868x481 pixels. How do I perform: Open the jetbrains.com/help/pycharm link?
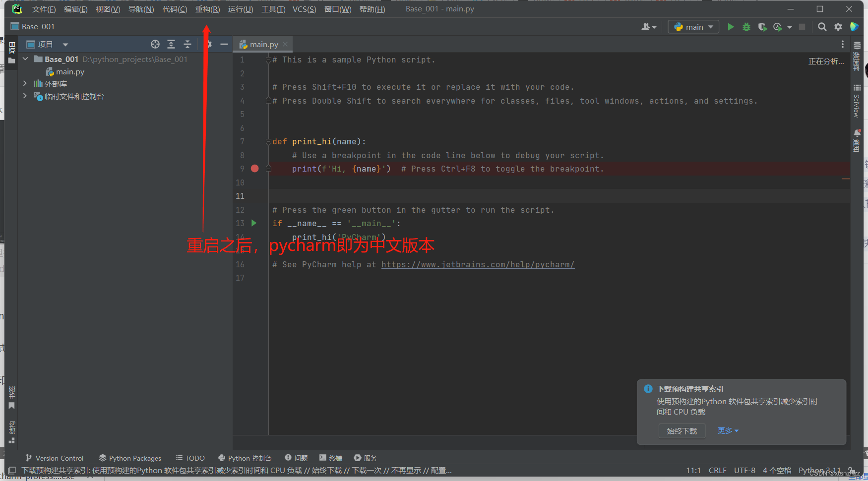coord(478,264)
